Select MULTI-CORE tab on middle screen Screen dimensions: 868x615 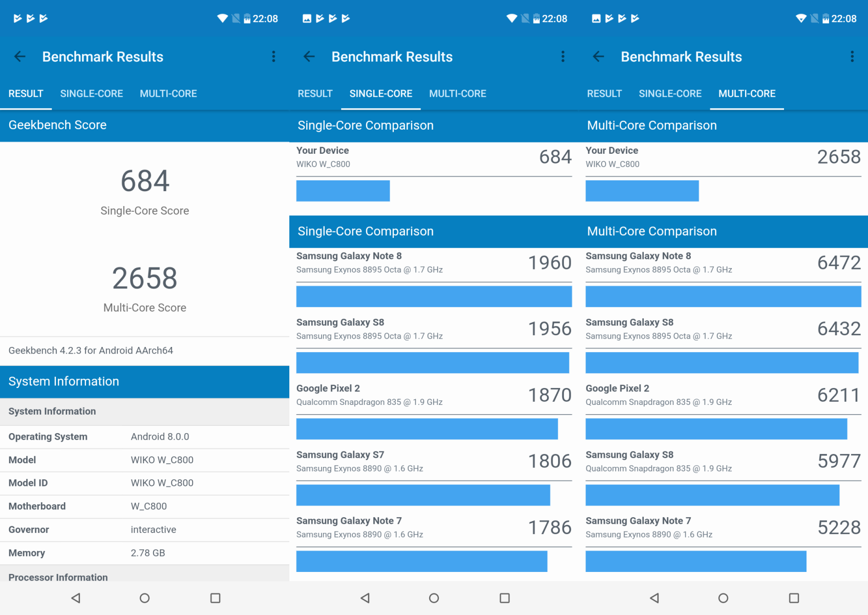pyautogui.click(x=457, y=94)
